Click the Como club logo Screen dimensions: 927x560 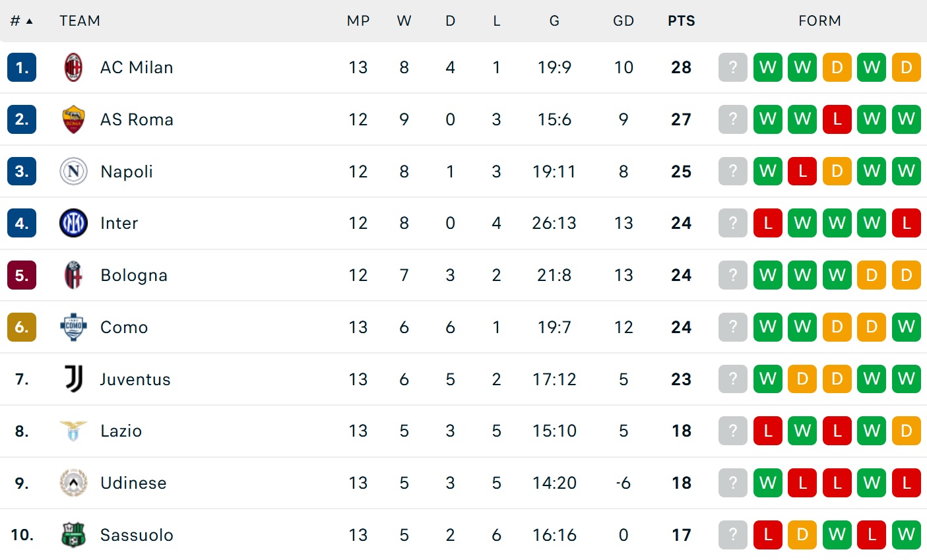click(x=73, y=327)
